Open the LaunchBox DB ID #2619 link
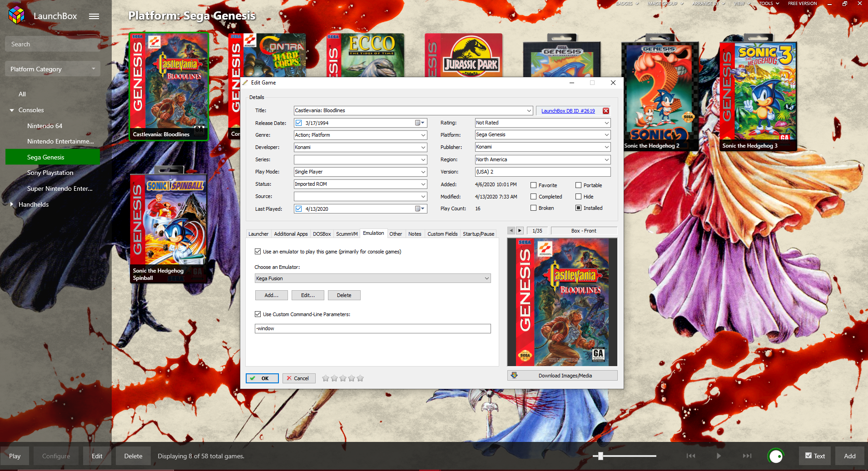This screenshot has width=868, height=471. tap(568, 111)
